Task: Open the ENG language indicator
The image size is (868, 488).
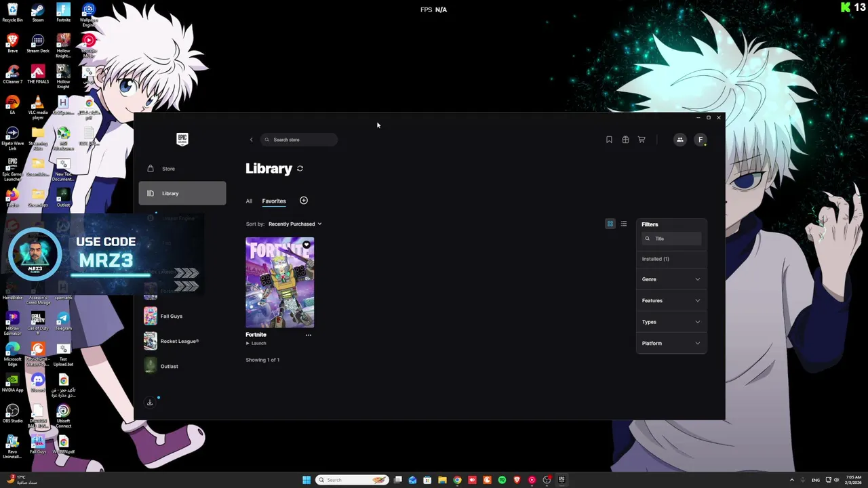Action: tap(816, 480)
